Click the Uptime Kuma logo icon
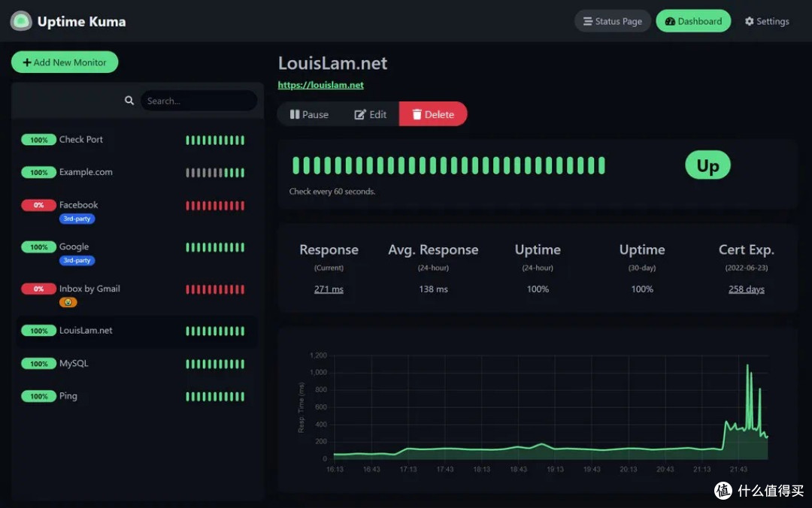The width and height of the screenshot is (812, 508). [x=21, y=21]
